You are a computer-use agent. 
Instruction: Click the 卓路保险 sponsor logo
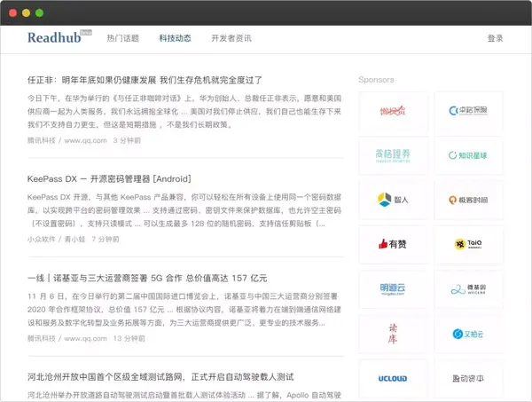[x=468, y=111]
